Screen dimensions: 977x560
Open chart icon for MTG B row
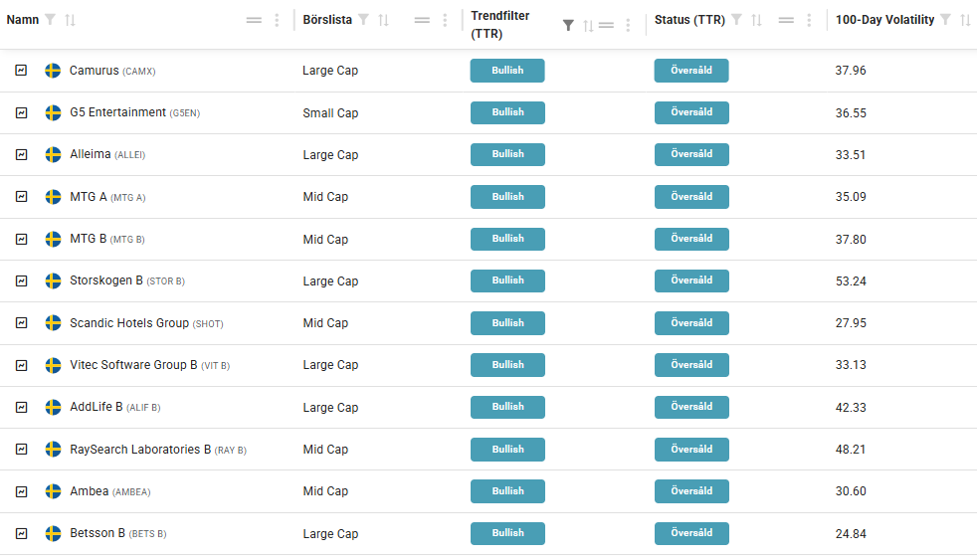click(x=21, y=239)
